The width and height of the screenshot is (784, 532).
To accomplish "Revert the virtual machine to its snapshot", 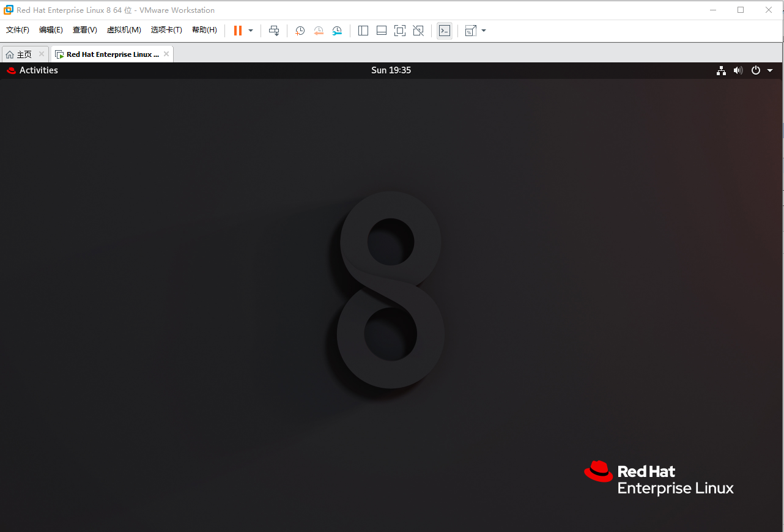I will 319,31.
